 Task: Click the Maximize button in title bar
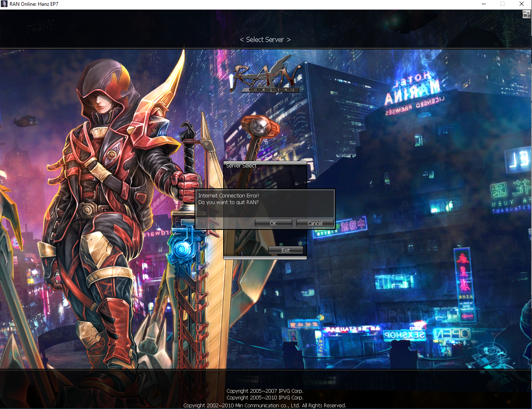click(502, 4)
